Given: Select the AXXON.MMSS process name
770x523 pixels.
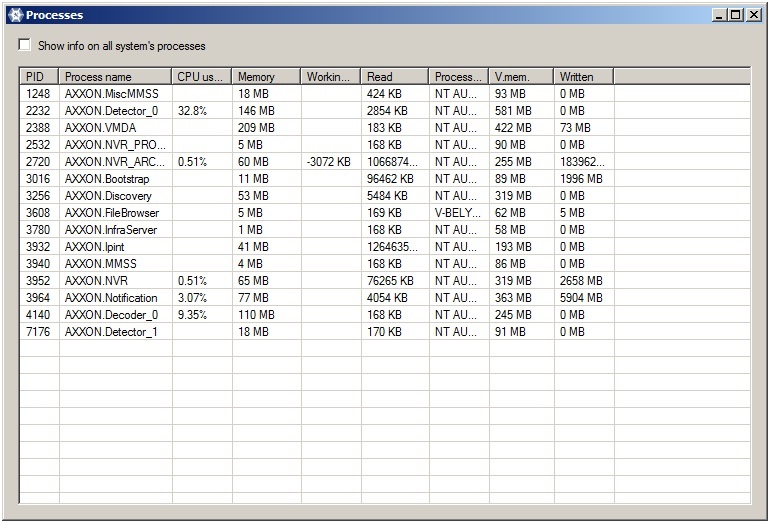Looking at the screenshot, I should (101, 264).
